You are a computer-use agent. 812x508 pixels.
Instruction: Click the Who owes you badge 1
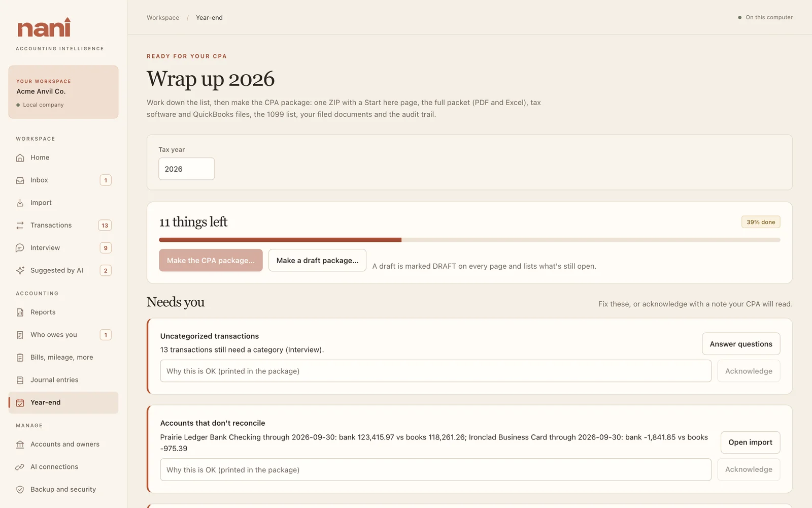click(x=106, y=335)
